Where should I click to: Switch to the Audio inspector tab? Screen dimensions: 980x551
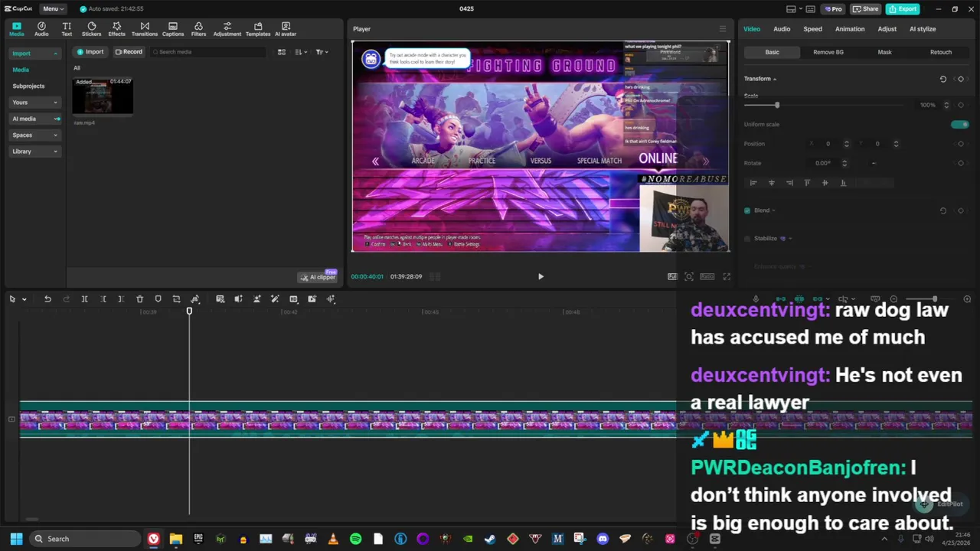[782, 29]
